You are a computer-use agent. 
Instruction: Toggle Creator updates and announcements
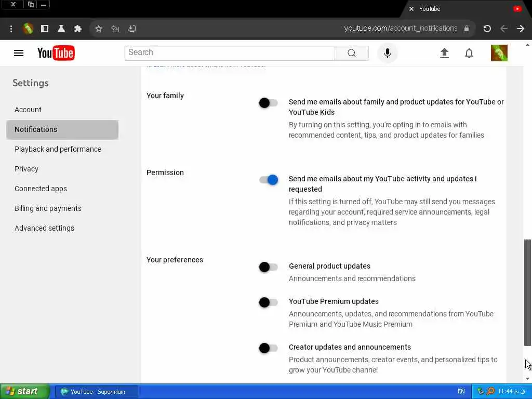(x=268, y=348)
